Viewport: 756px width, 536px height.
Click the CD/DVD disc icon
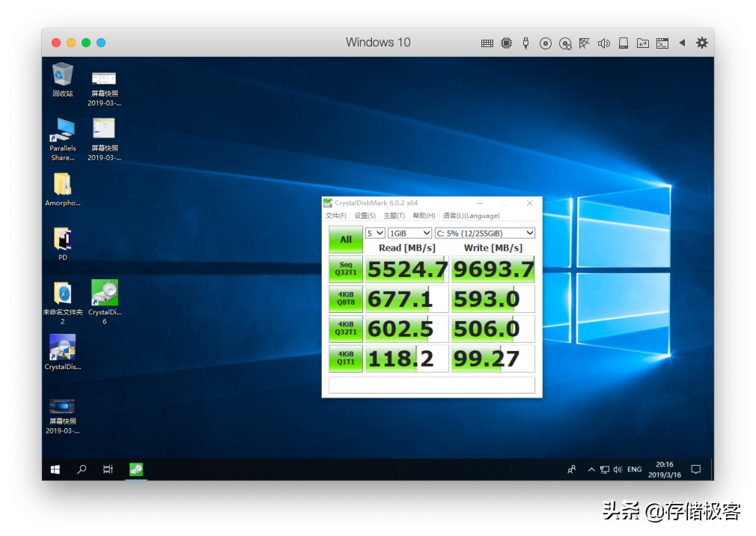click(546, 43)
